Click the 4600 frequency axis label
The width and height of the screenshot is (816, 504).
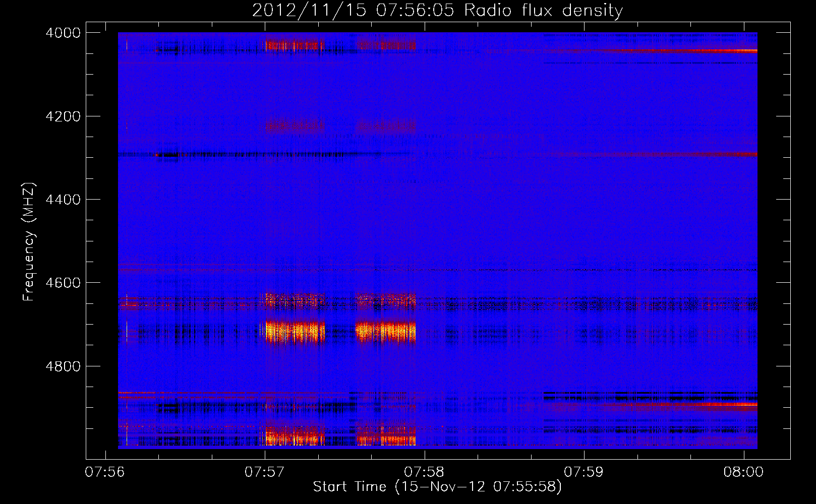tap(63, 283)
